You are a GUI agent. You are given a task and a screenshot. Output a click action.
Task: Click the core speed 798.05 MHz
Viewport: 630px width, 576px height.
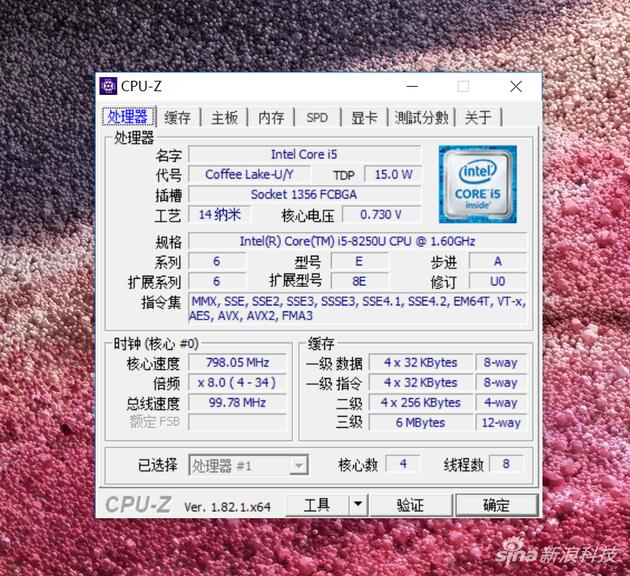tap(237, 362)
